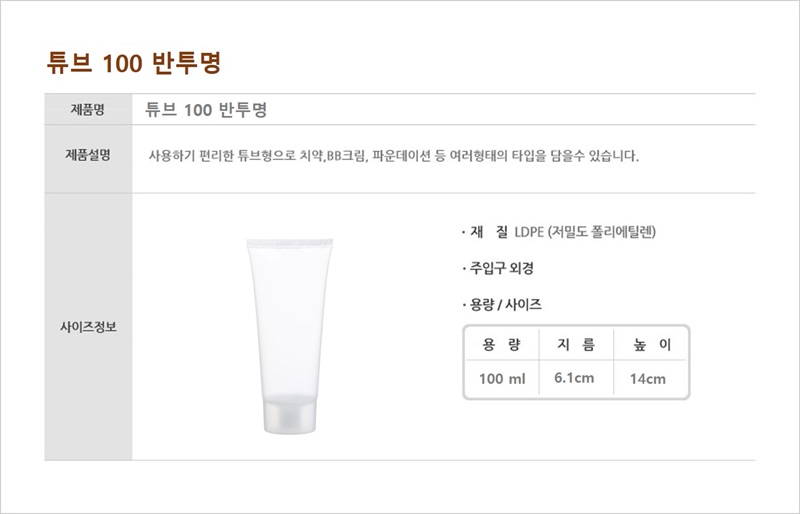
Task: Click the 100 ml capacity cell
Action: coord(502,379)
